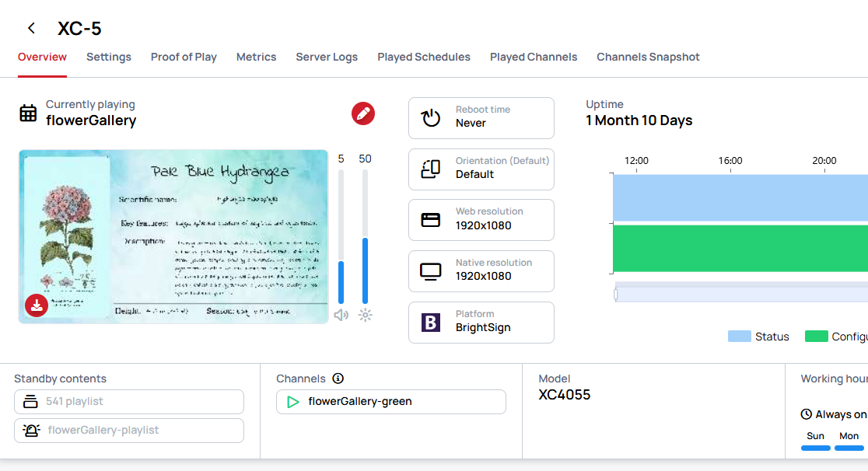Click the uptime chart range scrollbar handle
The height and width of the screenshot is (471, 868).
(615, 295)
